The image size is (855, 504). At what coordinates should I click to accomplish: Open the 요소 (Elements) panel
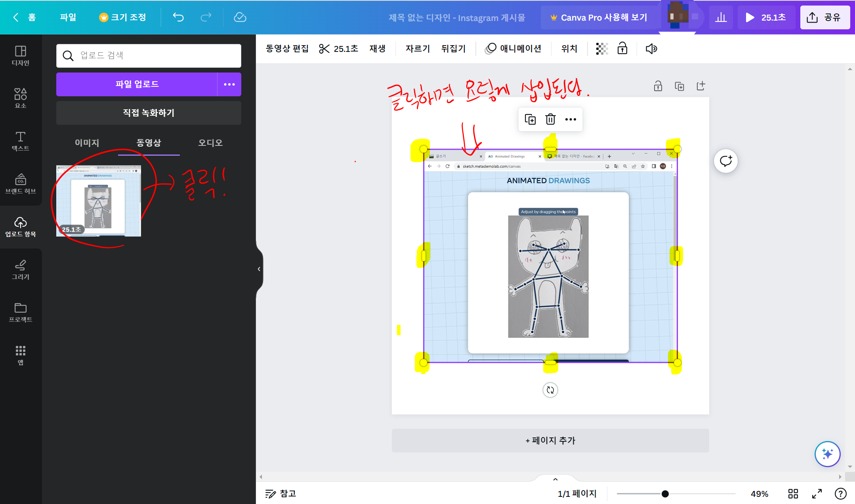(x=20, y=98)
